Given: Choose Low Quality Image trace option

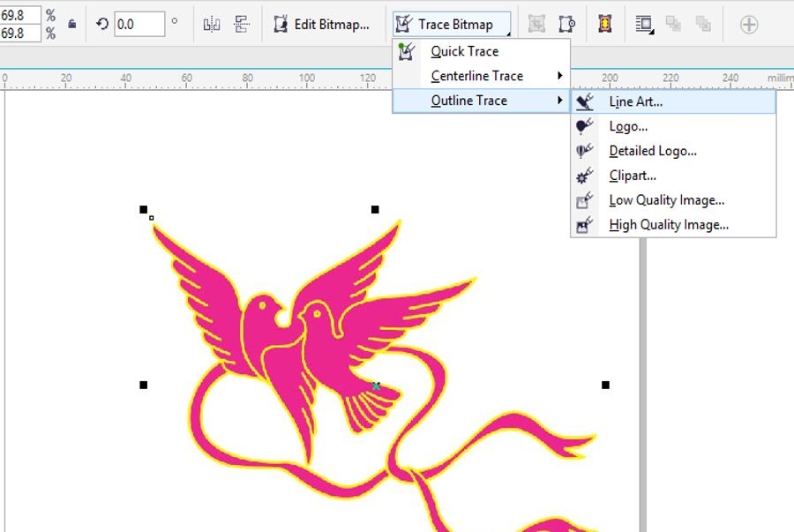Looking at the screenshot, I should tap(673, 200).
